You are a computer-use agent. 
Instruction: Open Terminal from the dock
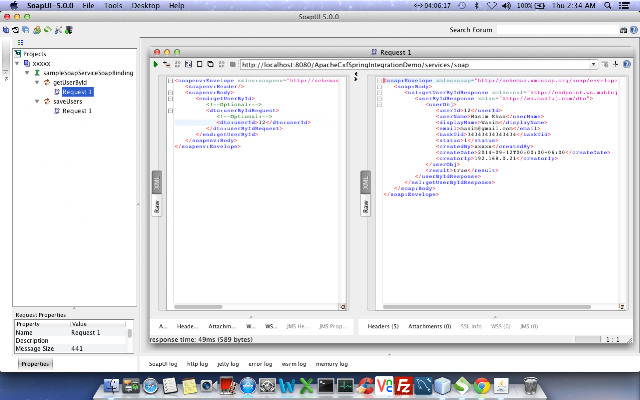(x=325, y=385)
